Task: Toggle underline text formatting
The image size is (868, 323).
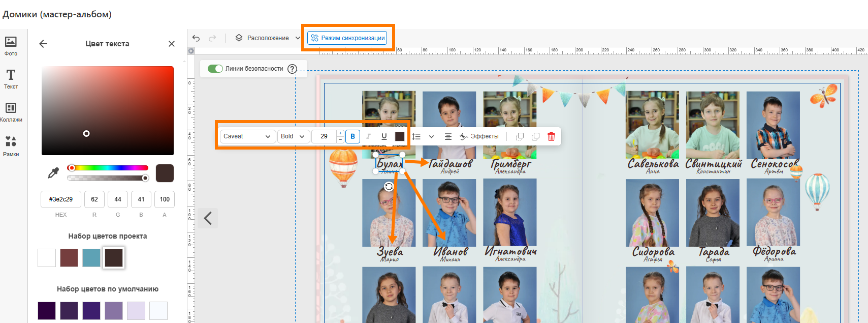Action: click(384, 136)
